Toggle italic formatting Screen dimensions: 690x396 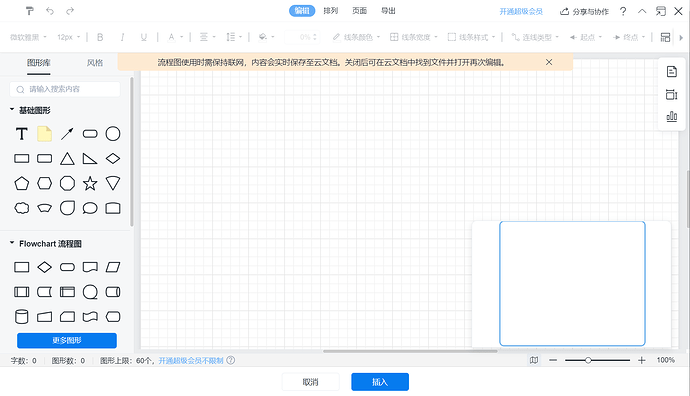pyautogui.click(x=122, y=37)
